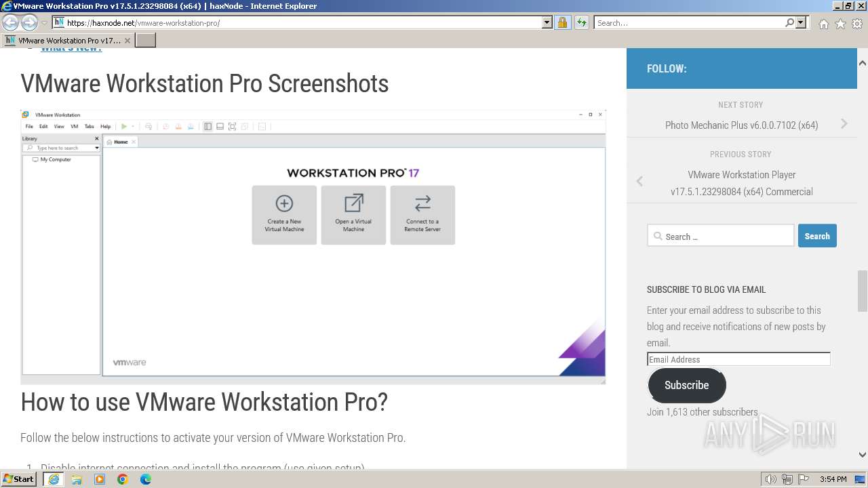Open the search provider dropdown arrow
The image size is (868, 488).
(x=802, y=22)
